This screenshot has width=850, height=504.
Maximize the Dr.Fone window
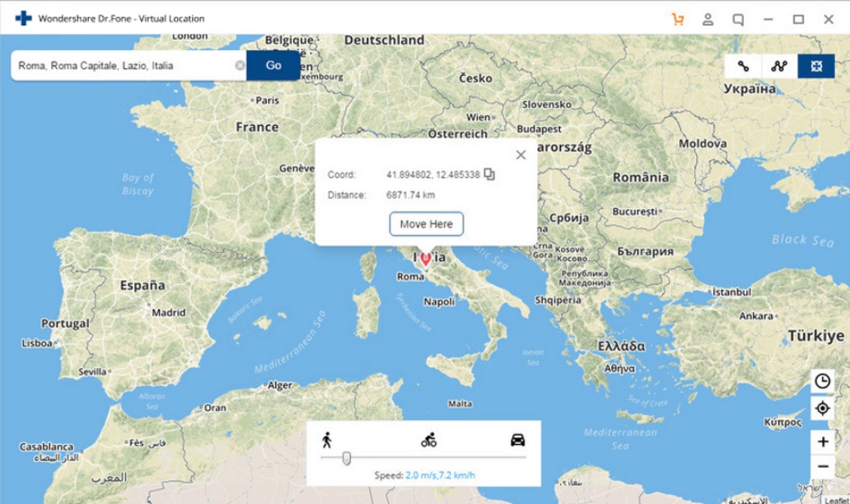coord(798,20)
